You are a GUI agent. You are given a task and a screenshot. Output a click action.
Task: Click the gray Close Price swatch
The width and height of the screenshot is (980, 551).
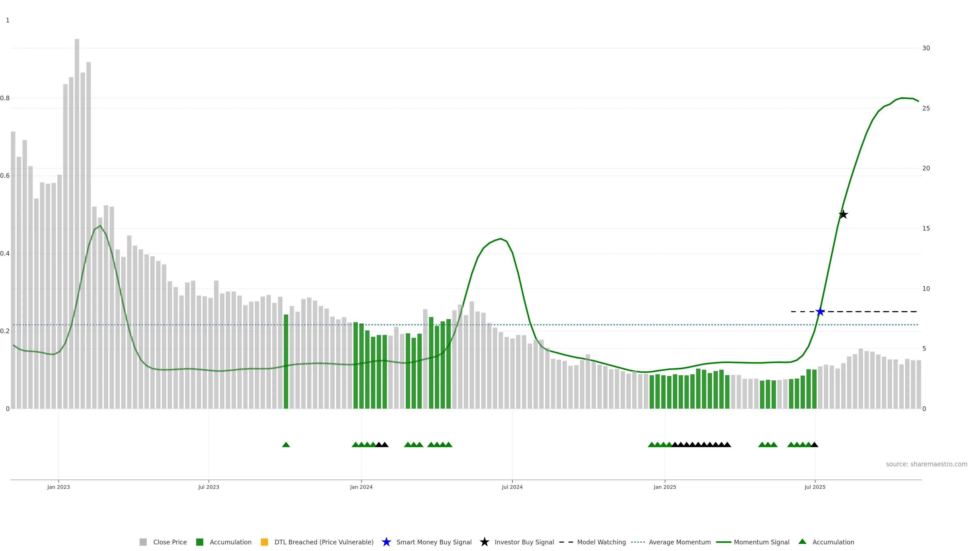coord(143,542)
